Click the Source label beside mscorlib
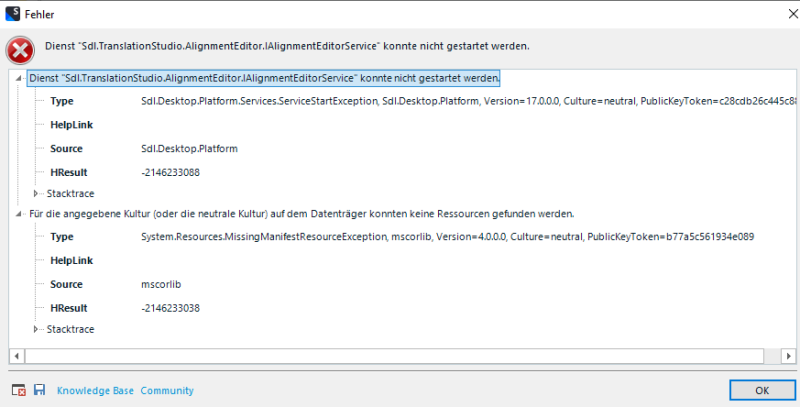Image resolution: width=800 pixels, height=407 pixels. click(66, 285)
